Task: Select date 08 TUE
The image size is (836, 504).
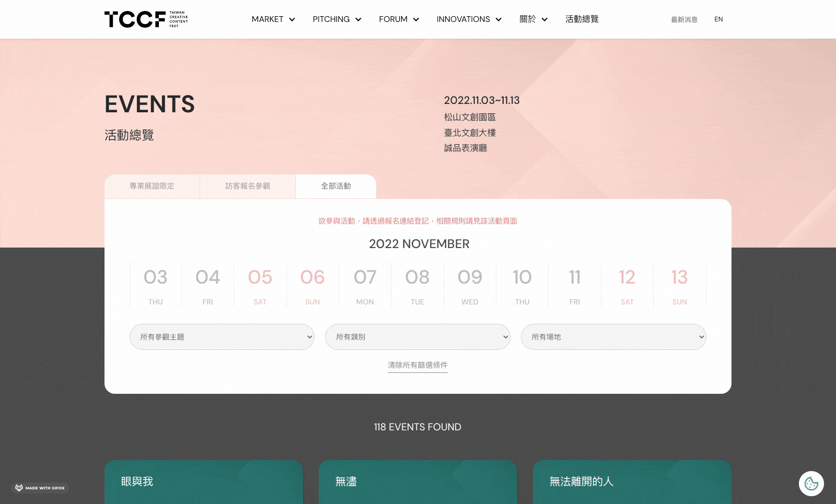Action: click(417, 285)
